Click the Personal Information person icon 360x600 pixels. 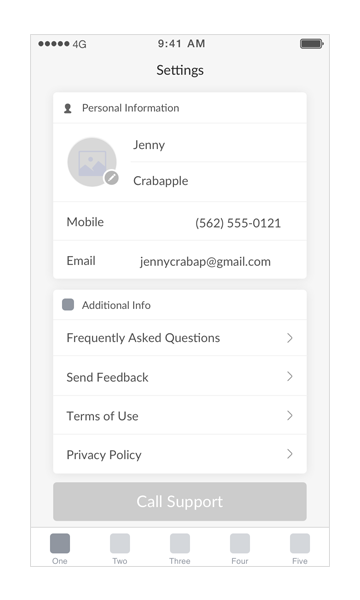(x=68, y=108)
